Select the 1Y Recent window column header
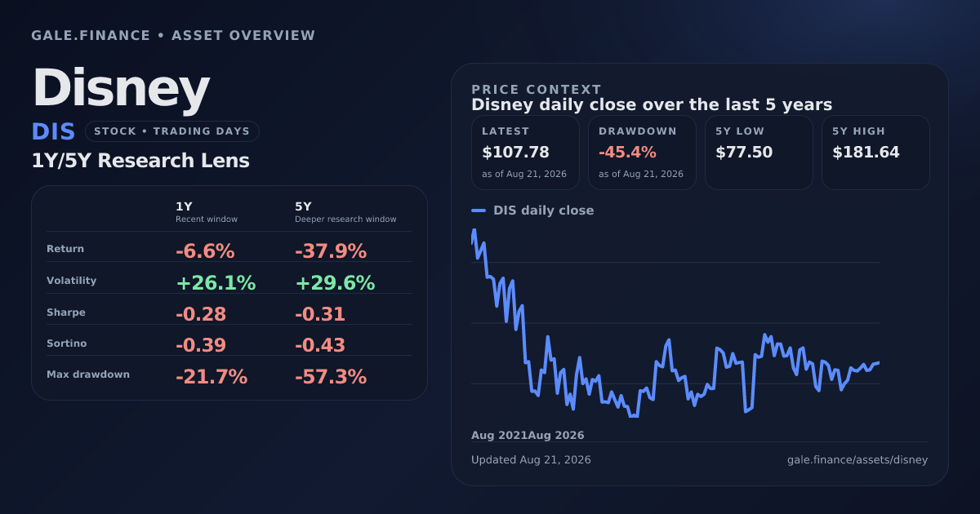The image size is (980, 514). tap(207, 212)
